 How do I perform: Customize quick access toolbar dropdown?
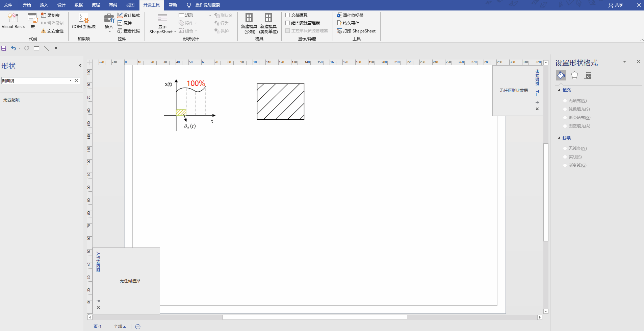coord(56,48)
